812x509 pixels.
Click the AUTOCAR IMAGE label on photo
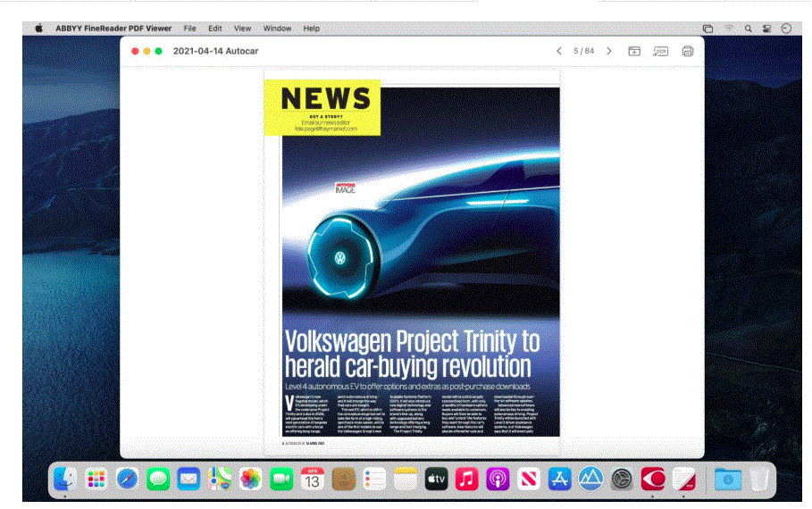(x=346, y=188)
